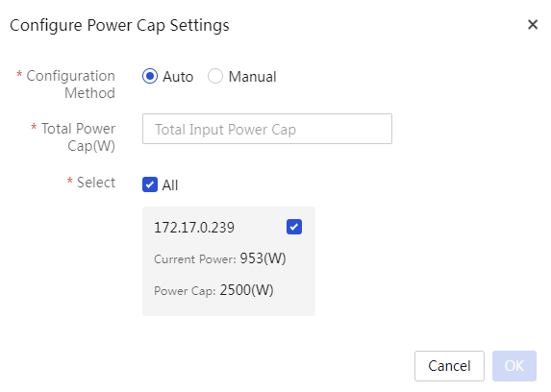Click the All label next to checkbox
Image resolution: width=551 pixels, height=392 pixels.
[170, 185]
